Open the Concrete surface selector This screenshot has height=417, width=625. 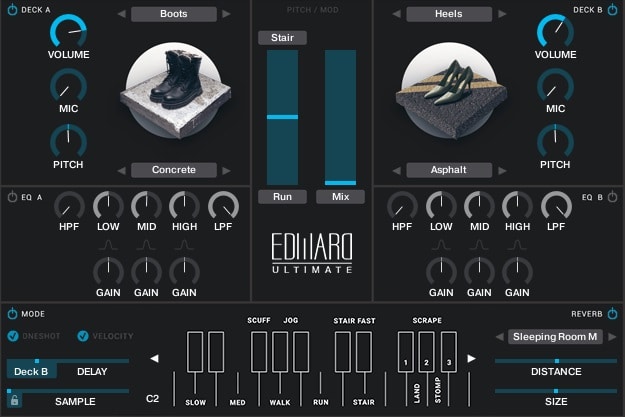pyautogui.click(x=174, y=170)
